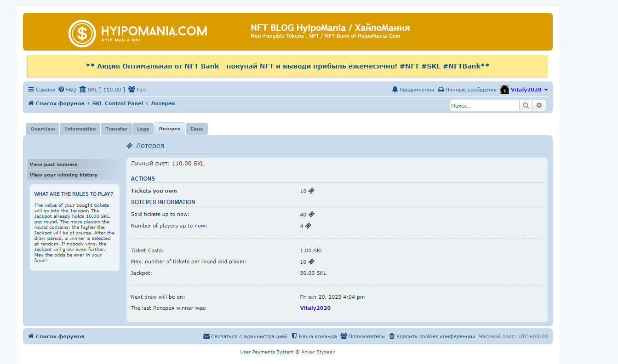This screenshot has height=364, width=618.
Task: Click Удалить cookies конференции
Action: [432, 336]
